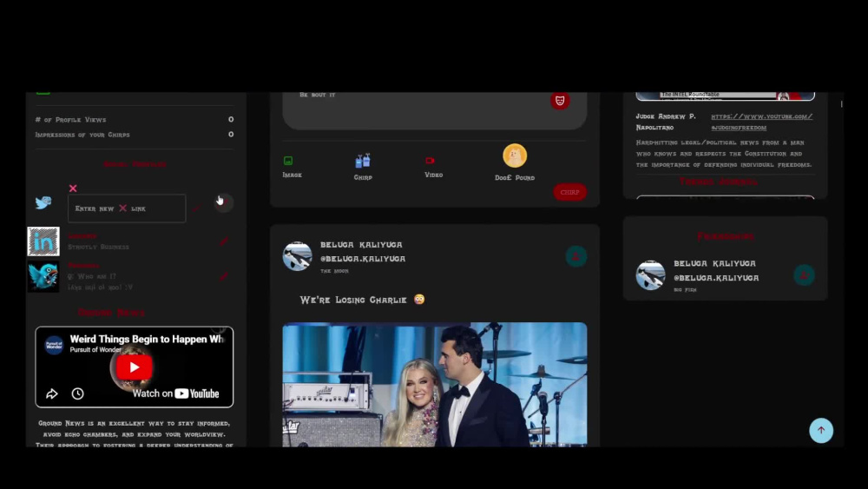Click the angry blue bird thumbnail
Image resolution: width=868 pixels, height=489 pixels.
coord(43,276)
